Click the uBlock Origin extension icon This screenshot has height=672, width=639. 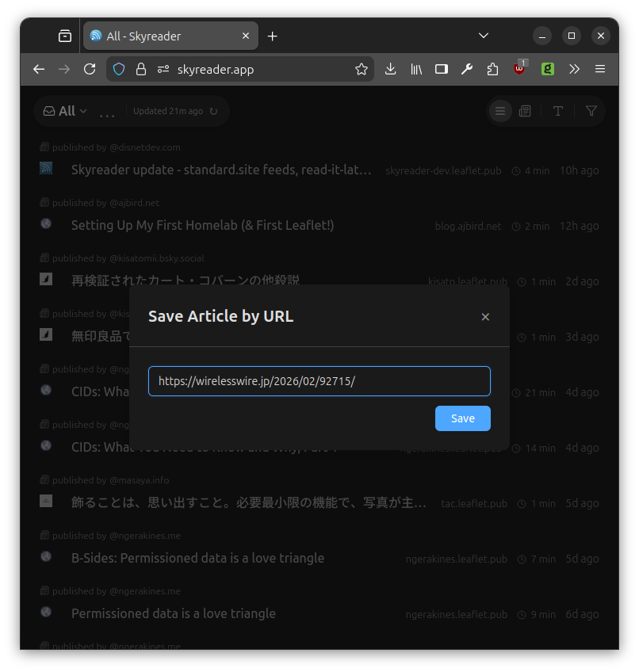[x=519, y=69]
